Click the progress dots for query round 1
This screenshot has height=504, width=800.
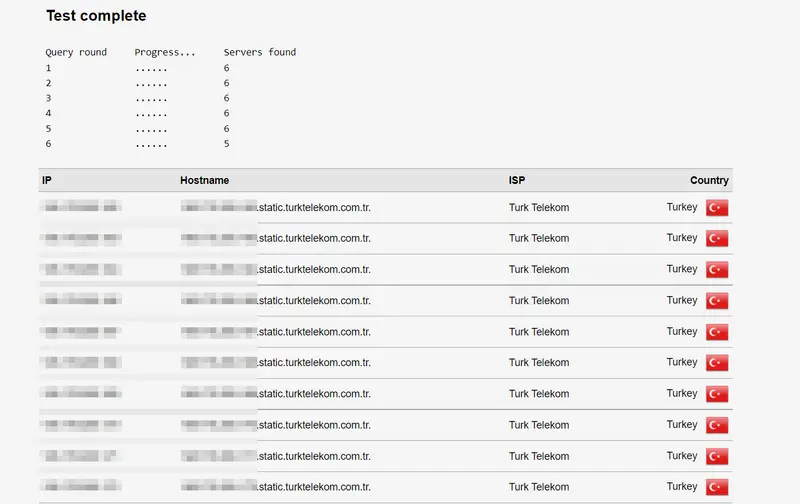click(x=151, y=70)
